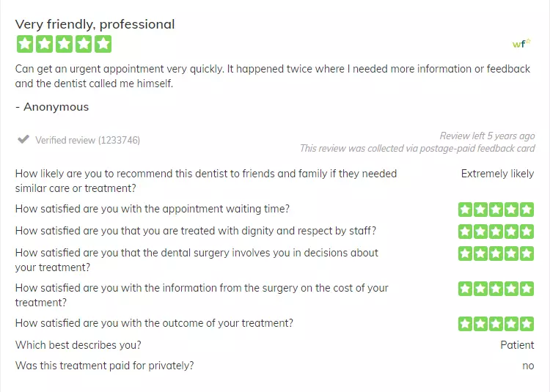Click dignity and respect star rating
The height and width of the screenshot is (392, 550).
(496, 232)
